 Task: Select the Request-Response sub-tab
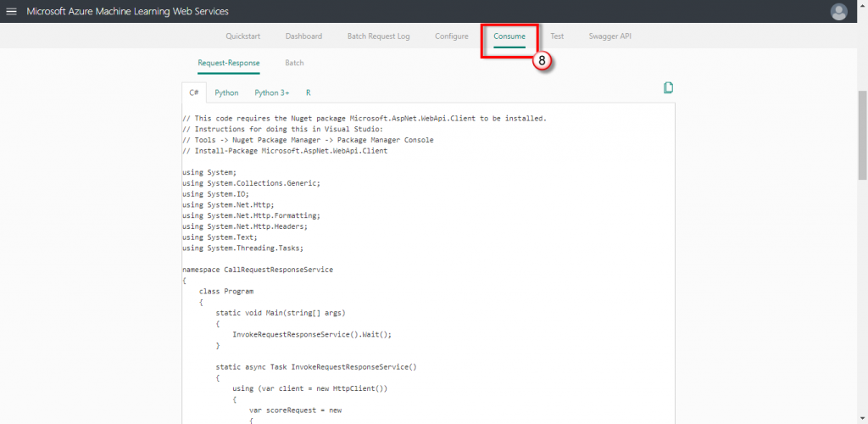(x=229, y=63)
